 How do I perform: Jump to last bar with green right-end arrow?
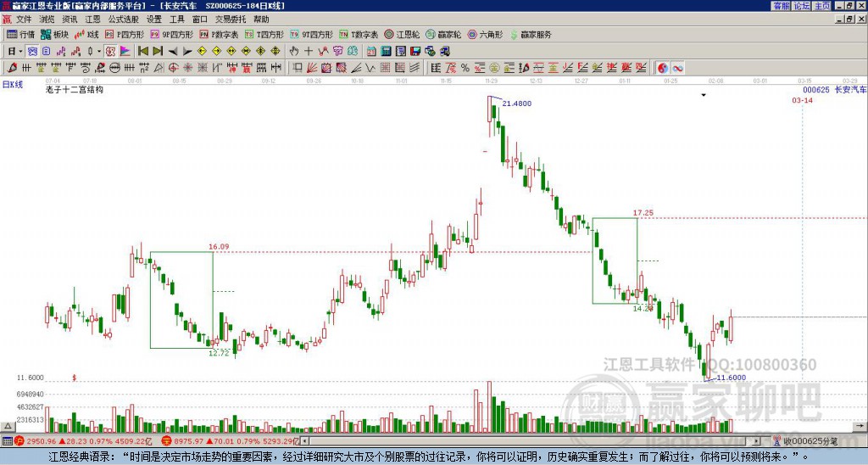(158, 52)
